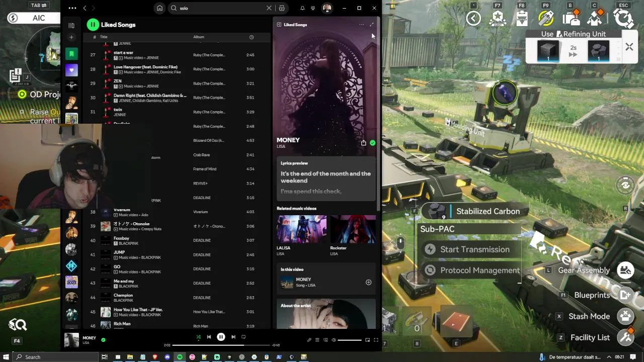This screenshot has width=644, height=362.
Task: Open the Friend Activity icon
Action: tap(313, 8)
